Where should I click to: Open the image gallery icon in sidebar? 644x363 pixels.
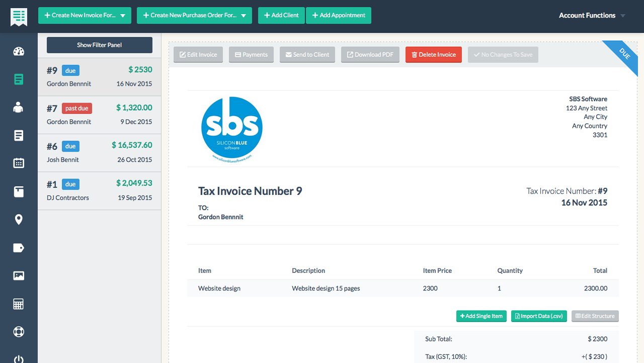(19, 275)
